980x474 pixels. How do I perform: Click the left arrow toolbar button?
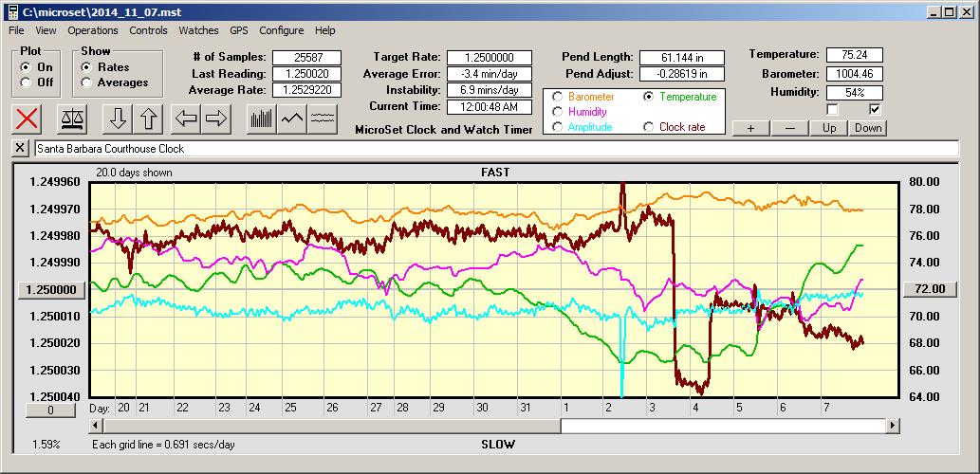186,118
